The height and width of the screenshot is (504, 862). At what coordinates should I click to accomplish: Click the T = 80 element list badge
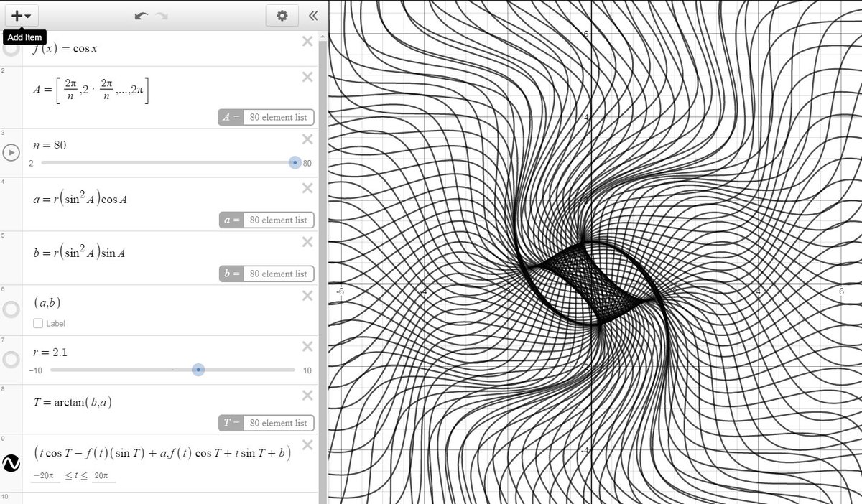click(x=267, y=423)
